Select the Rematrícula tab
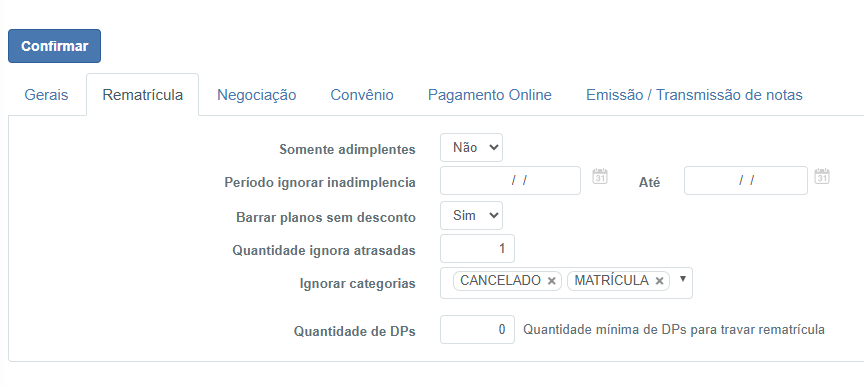Screen dimensions: 864x386 coord(143,95)
